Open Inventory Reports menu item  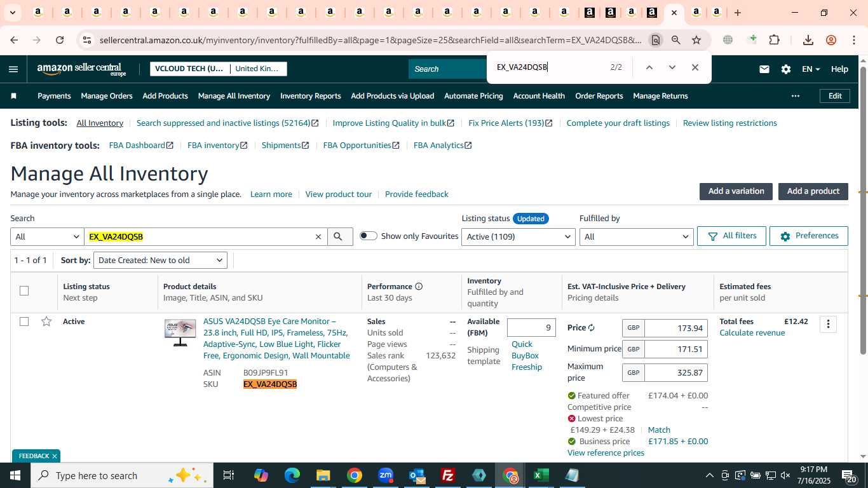tap(311, 96)
